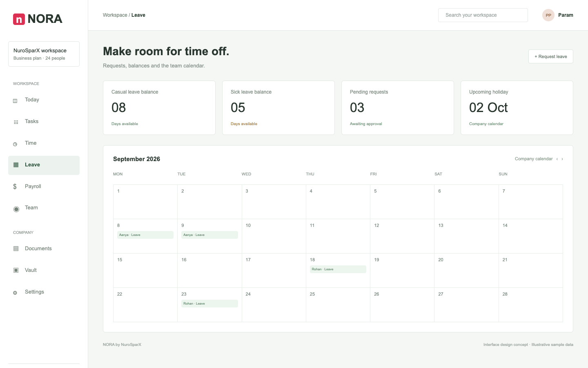The image size is (588, 368).
Task: Open the Settings menu item
Action: (44, 292)
